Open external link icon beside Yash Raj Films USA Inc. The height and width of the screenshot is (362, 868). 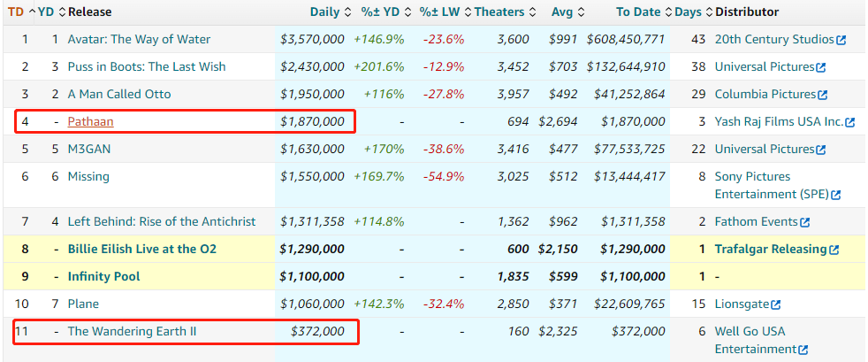point(849,122)
